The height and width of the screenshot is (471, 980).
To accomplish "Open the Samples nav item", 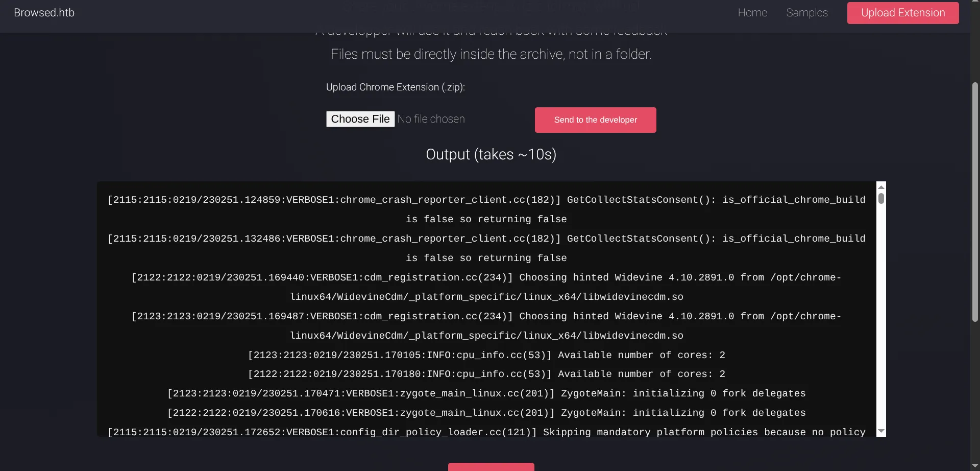I will coord(807,13).
